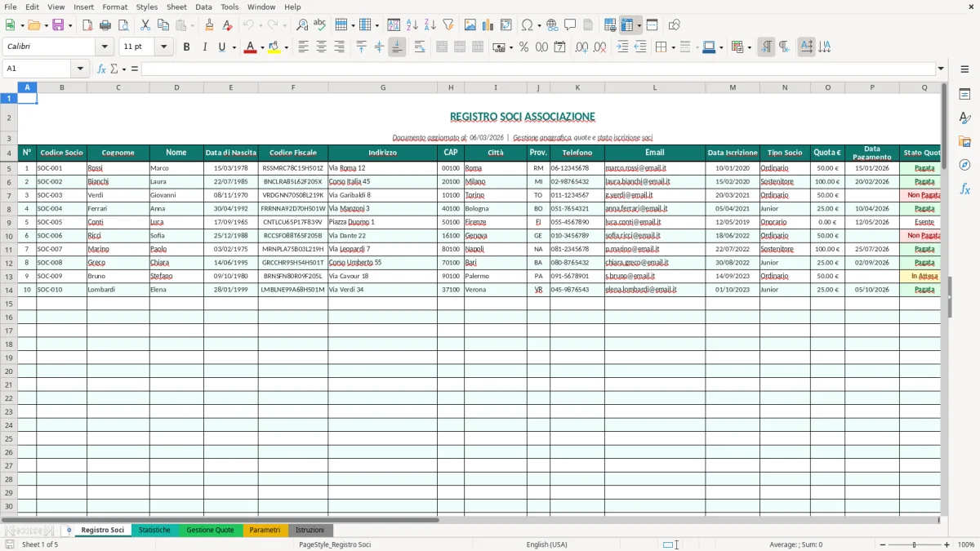The height and width of the screenshot is (551, 980).
Task: Format cell as percent
Action: tap(523, 47)
